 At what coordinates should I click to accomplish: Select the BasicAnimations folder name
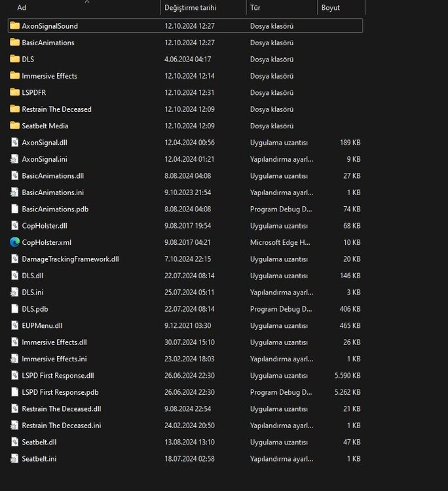pyautogui.click(x=48, y=43)
